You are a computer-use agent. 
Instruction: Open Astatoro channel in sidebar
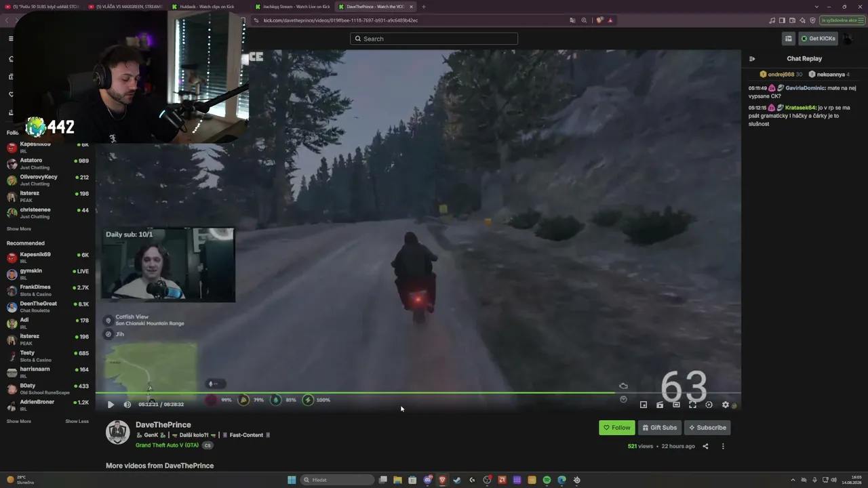point(47,163)
